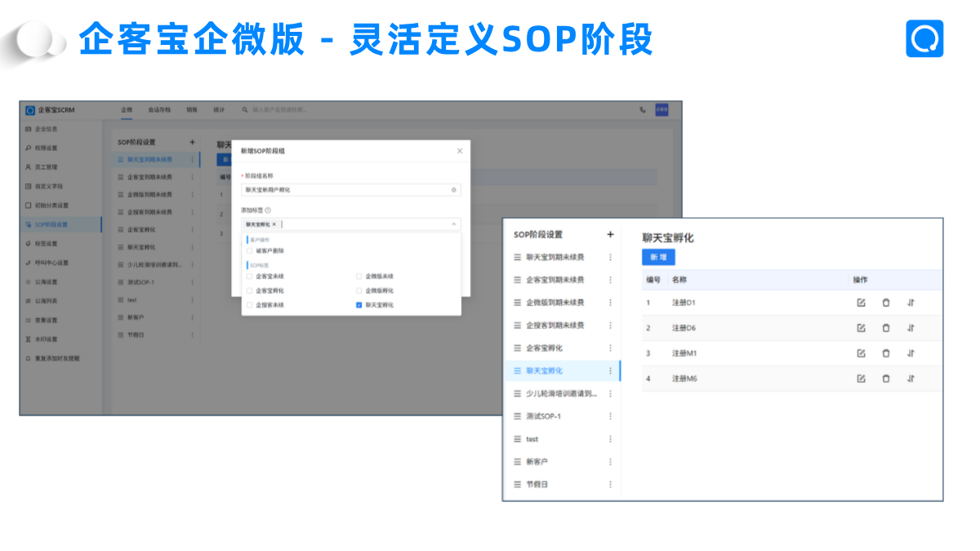The height and width of the screenshot is (551, 980).
Task: Delete the 注册D6 stage with trash icon
Action: 886,328
